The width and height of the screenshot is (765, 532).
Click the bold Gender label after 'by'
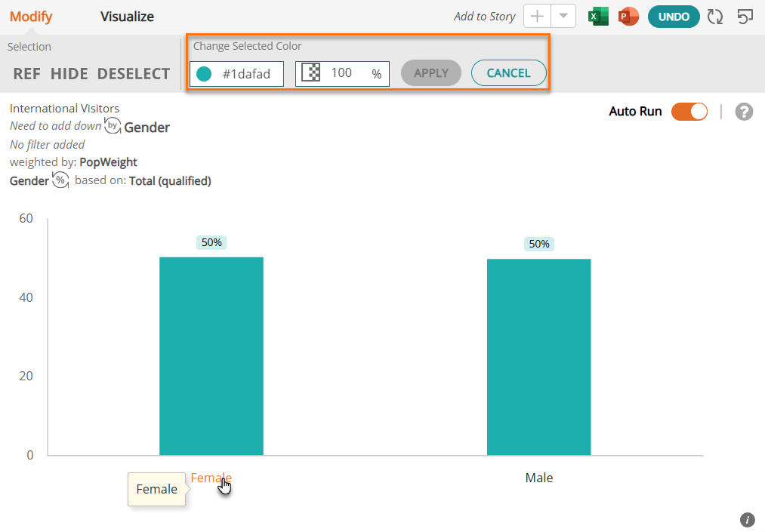147,128
